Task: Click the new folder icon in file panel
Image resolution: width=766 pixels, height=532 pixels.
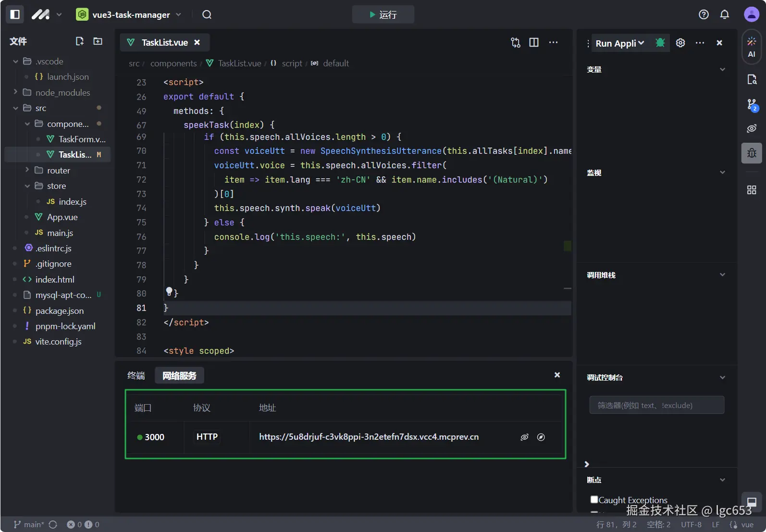Action: [98, 41]
